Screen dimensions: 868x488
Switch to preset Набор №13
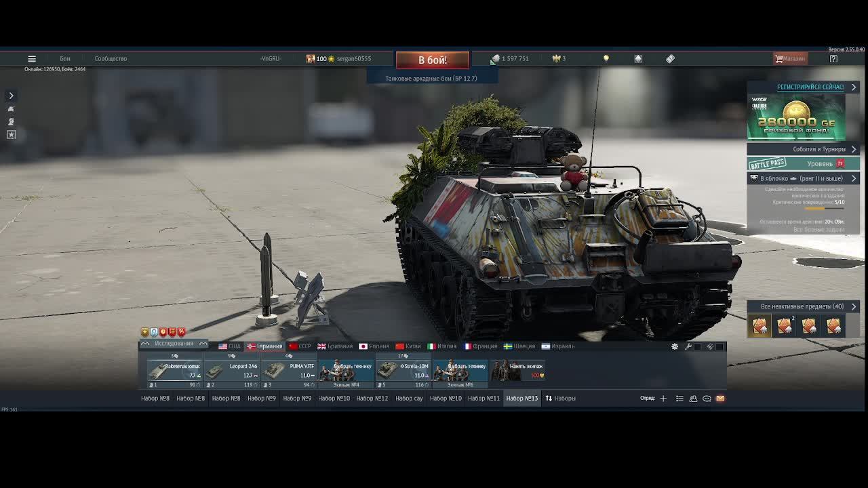[x=522, y=399]
